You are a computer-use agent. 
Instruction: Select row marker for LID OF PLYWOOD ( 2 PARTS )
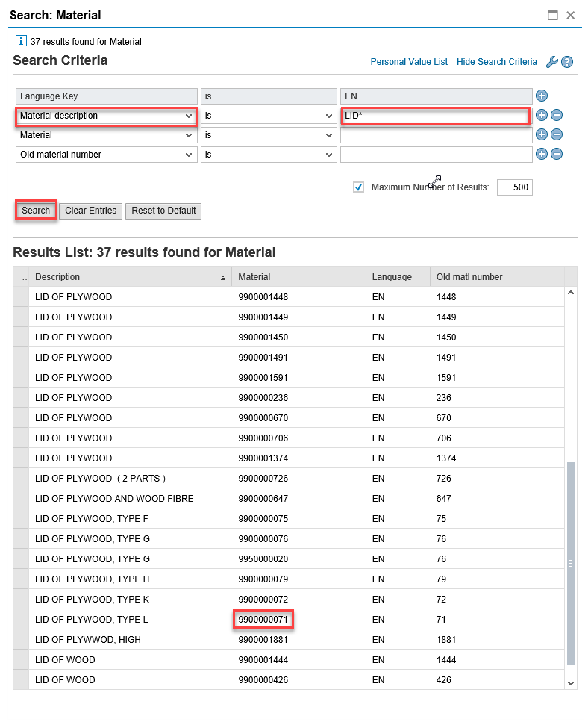pyautogui.click(x=21, y=478)
